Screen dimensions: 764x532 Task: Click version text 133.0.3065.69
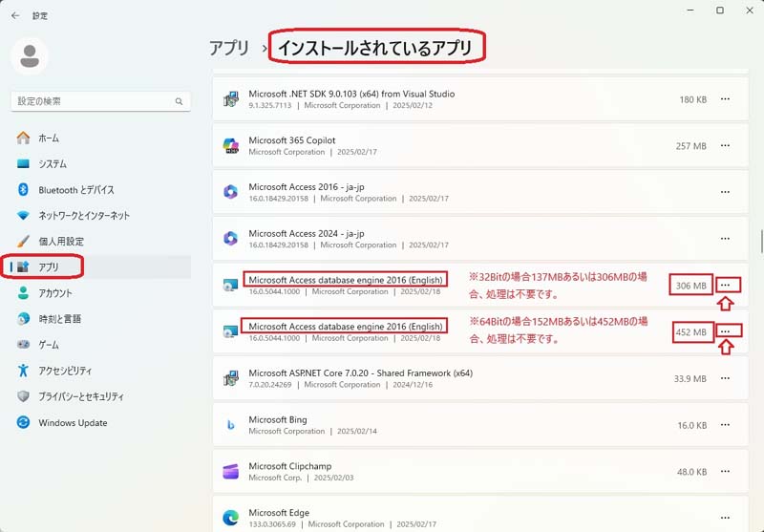tap(272, 524)
